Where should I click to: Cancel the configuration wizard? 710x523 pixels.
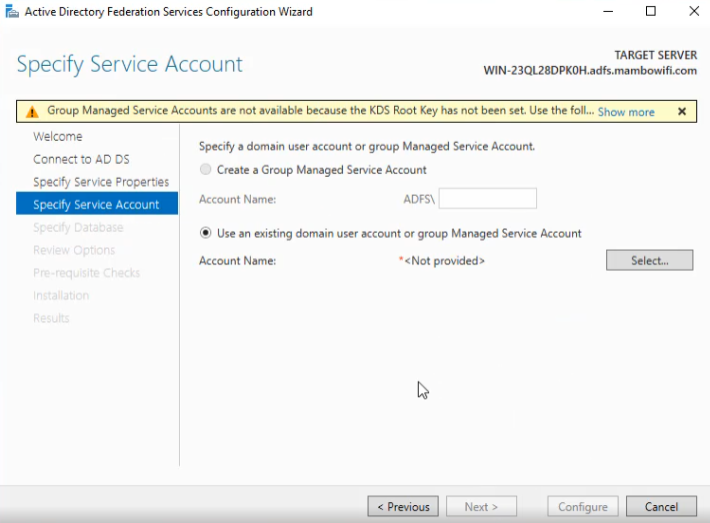662,507
